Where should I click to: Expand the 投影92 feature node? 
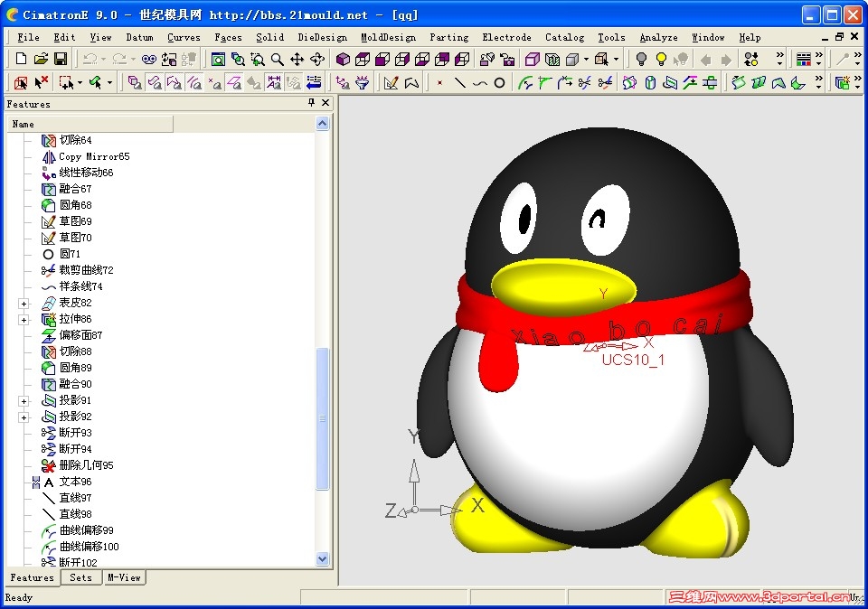click(x=24, y=417)
